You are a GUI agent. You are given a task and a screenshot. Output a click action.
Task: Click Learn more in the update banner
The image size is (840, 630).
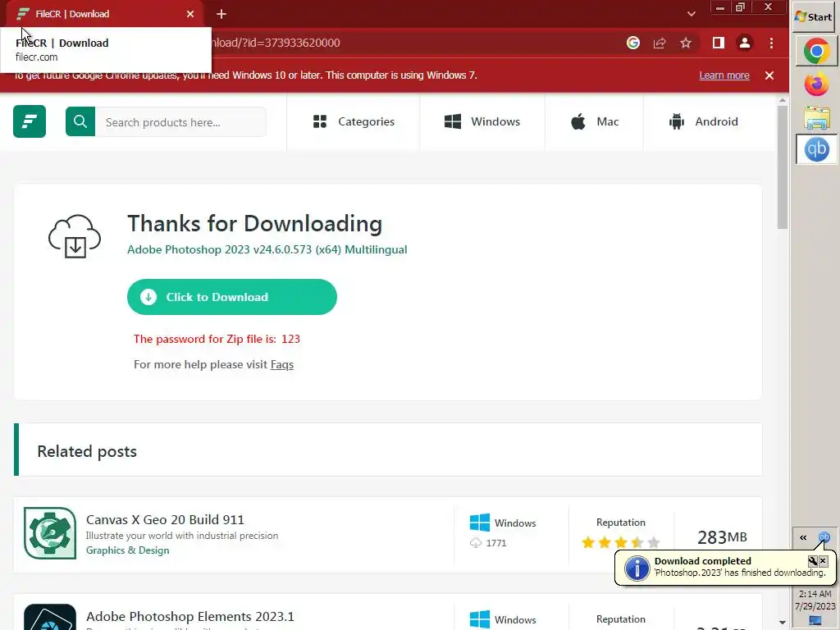coord(724,75)
